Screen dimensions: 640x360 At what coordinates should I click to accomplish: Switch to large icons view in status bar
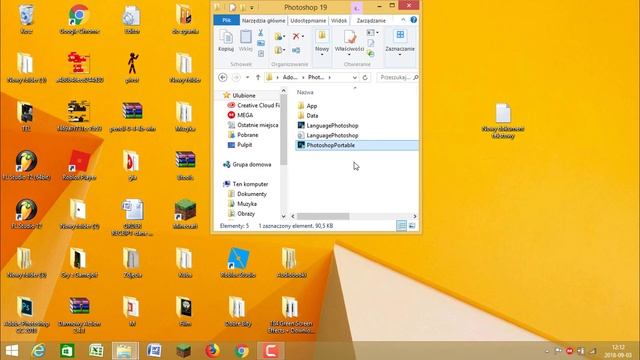coord(412,226)
